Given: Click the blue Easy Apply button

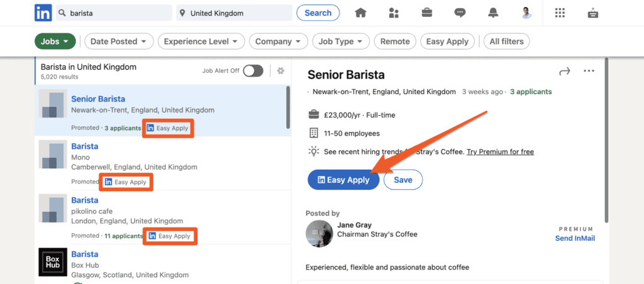Looking at the screenshot, I should pyautogui.click(x=343, y=180).
